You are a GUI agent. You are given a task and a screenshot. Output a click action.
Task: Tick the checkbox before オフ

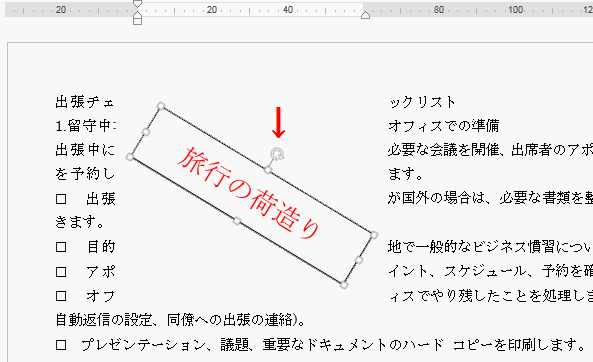[61, 296]
